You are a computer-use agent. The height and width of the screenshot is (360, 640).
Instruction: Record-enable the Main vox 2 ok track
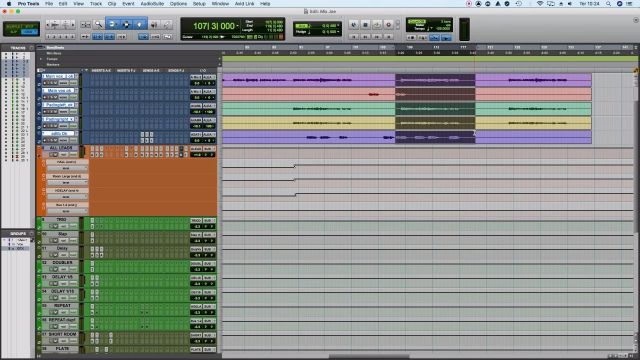(x=45, y=83)
